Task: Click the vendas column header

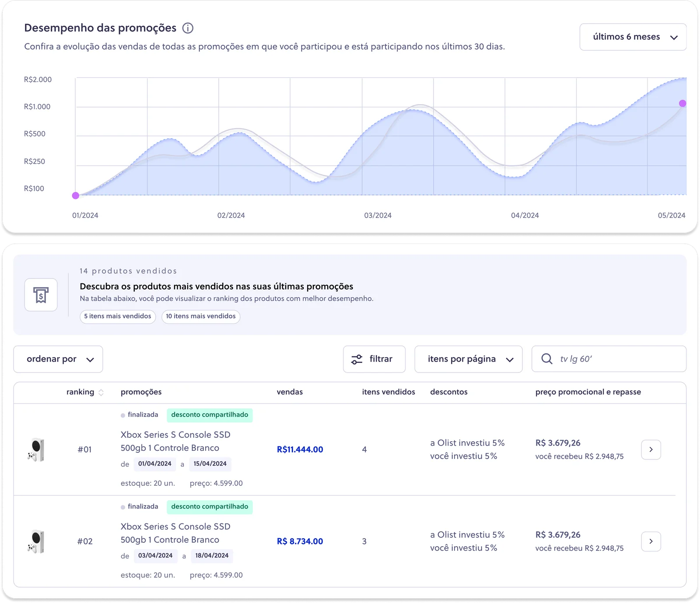Action: point(290,392)
